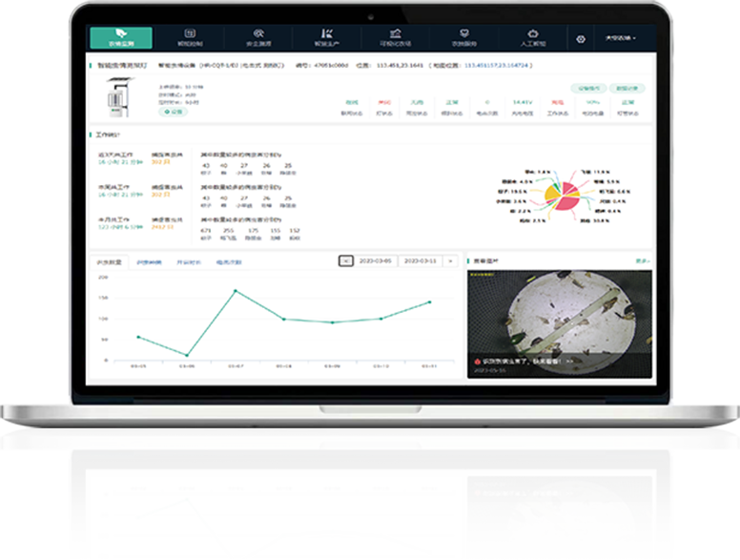The image size is (740, 560).
Task: Open the sixth top navigation icon tab
Action: point(463,38)
